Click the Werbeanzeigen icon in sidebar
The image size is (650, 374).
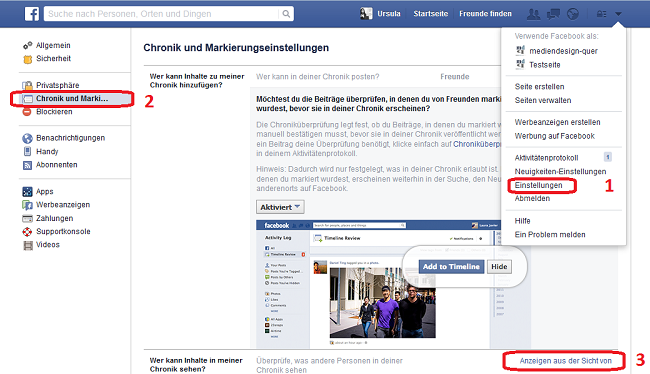[27, 205]
